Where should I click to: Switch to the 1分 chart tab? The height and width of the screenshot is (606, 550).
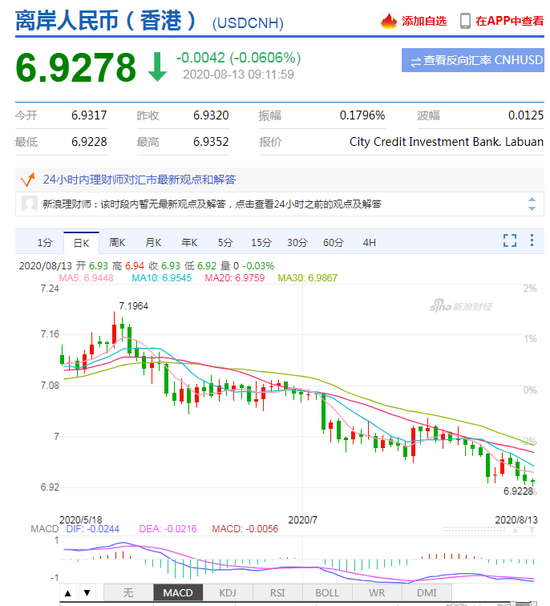44,243
